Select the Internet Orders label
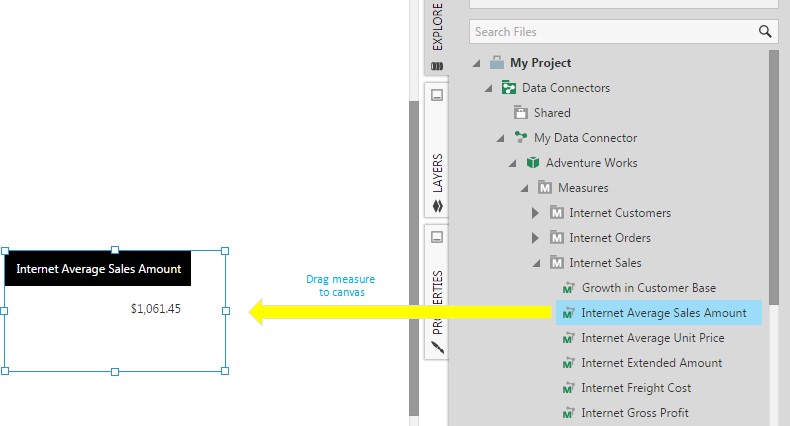The image size is (790, 426). coord(610,237)
